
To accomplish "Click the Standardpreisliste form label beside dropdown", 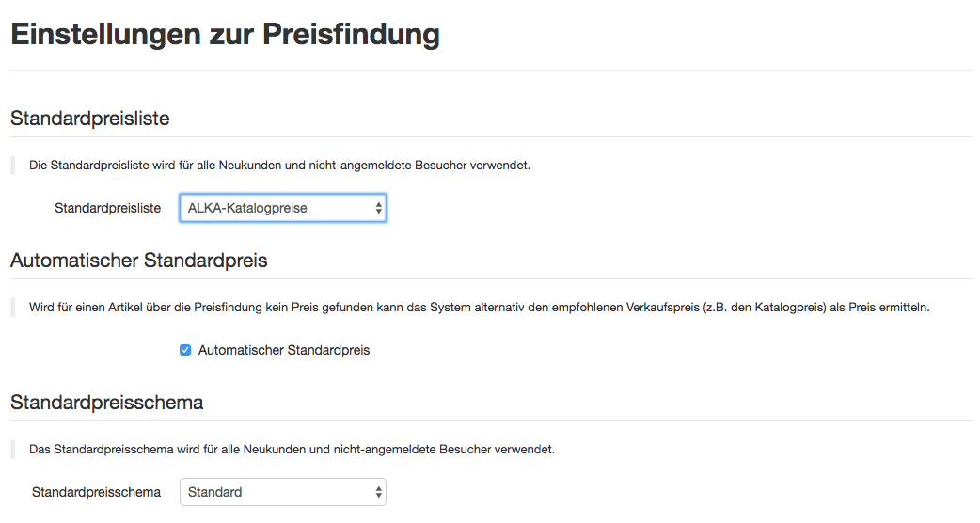I will [107, 208].
